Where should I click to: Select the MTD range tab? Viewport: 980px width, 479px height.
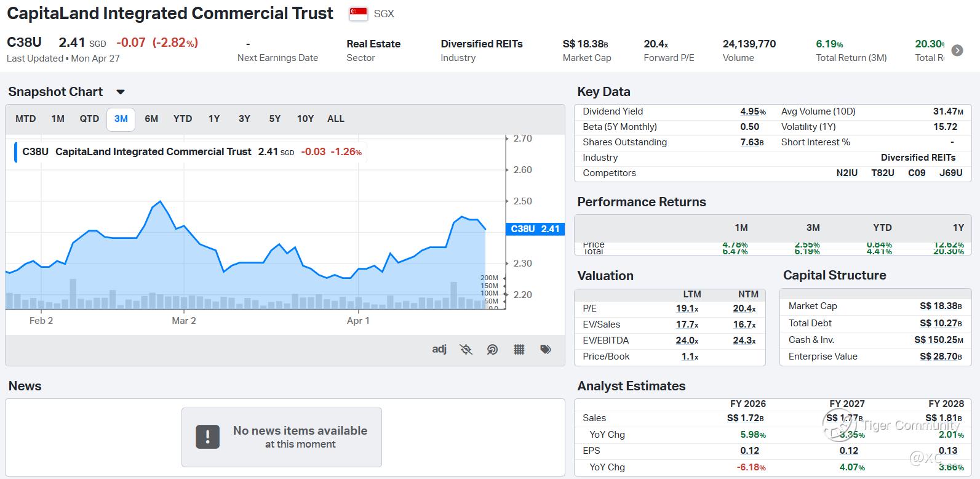(25, 119)
